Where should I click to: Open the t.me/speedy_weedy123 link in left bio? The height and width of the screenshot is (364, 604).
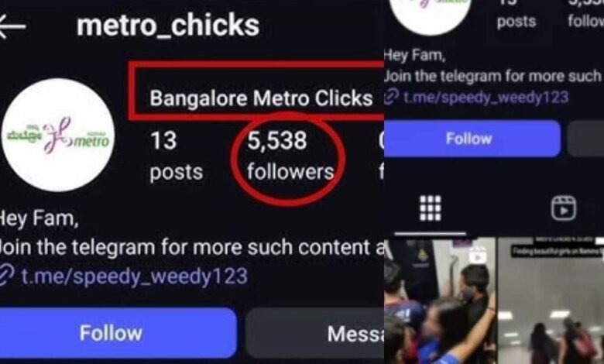(135, 276)
